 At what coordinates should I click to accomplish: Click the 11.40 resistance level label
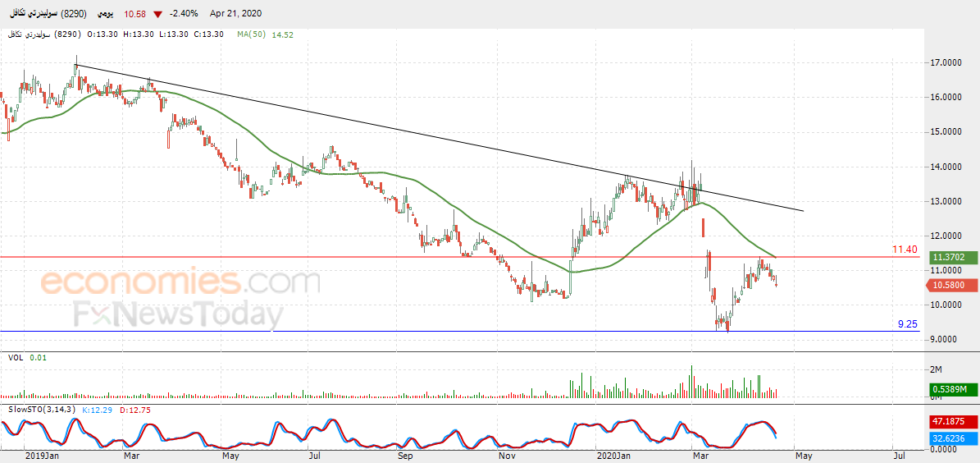(905, 249)
